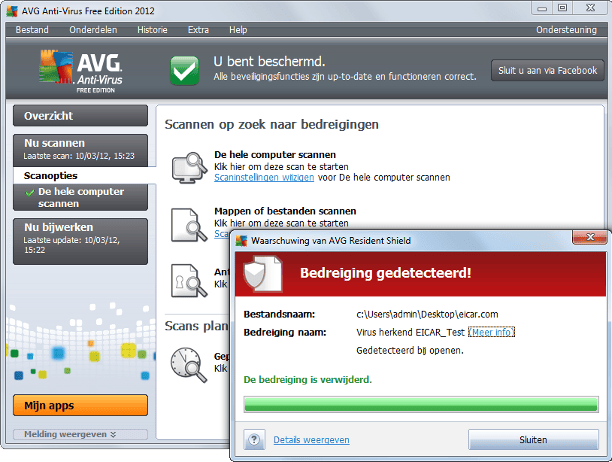The image size is (612, 462).
Task: Open the Onderdelen menu
Action: pos(93,30)
